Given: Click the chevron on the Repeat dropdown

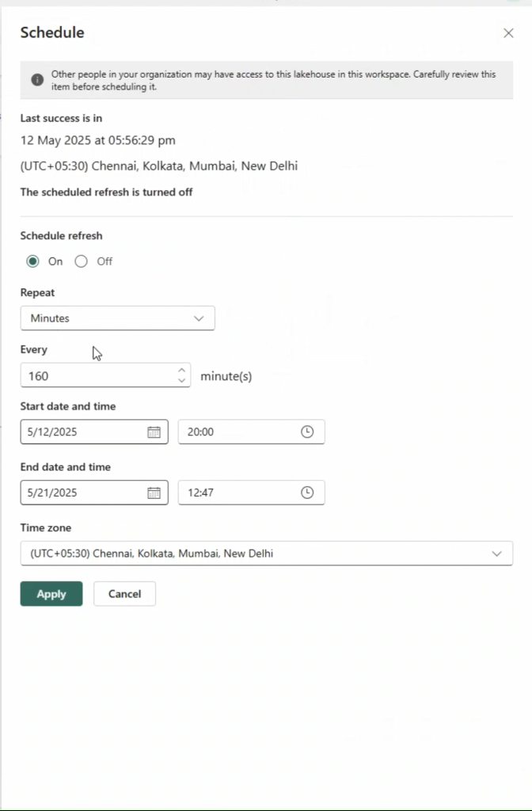Looking at the screenshot, I should 199,318.
